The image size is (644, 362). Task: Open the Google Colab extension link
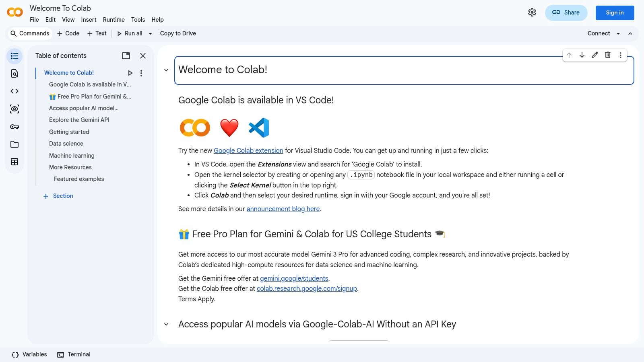point(248,151)
